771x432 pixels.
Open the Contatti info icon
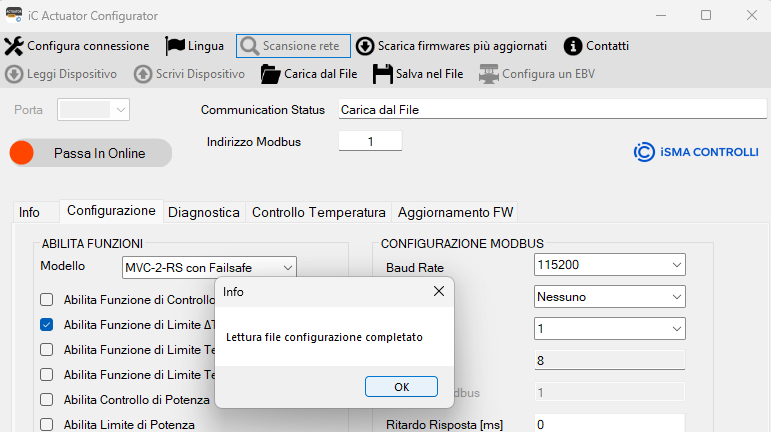tap(573, 46)
